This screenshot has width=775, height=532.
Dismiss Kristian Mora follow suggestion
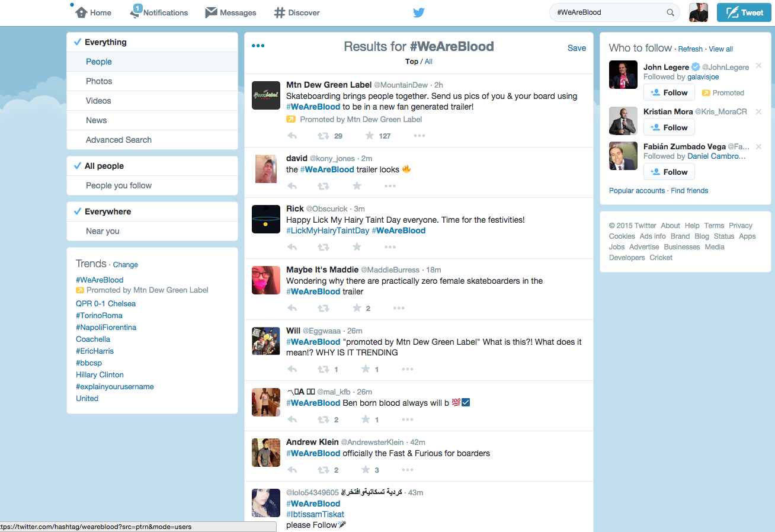pyautogui.click(x=759, y=111)
